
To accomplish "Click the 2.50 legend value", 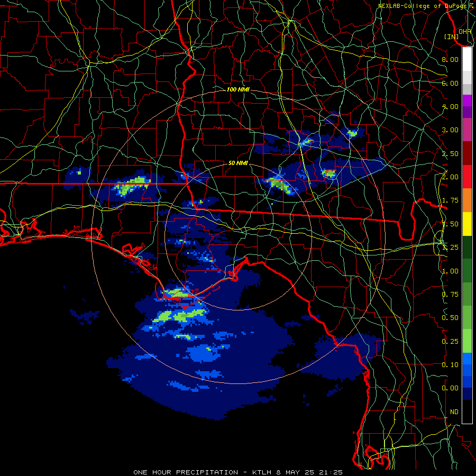I will pos(450,153).
